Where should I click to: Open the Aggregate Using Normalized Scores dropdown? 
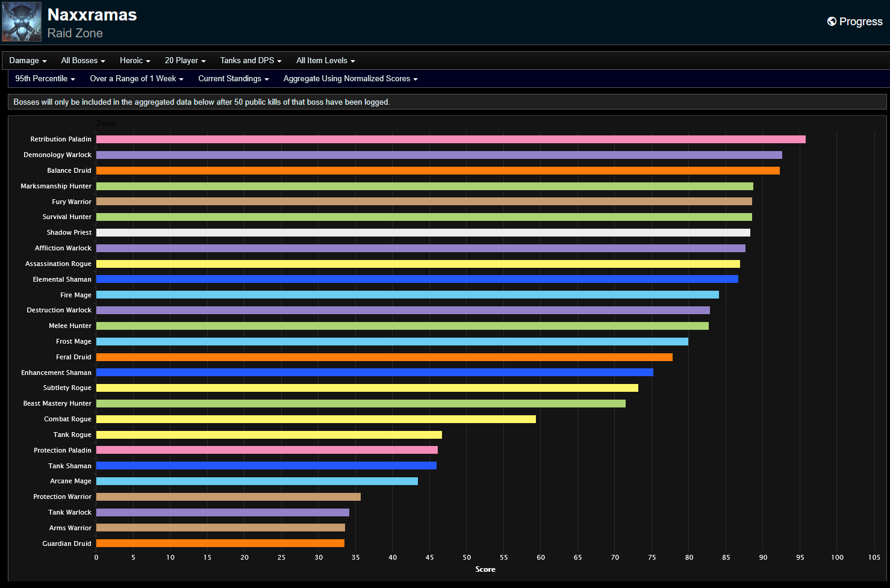(350, 78)
